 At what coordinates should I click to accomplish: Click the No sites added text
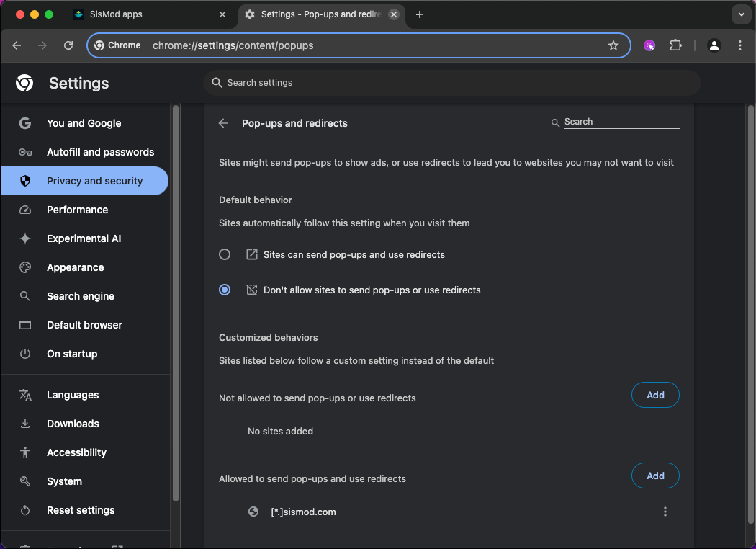coord(280,432)
